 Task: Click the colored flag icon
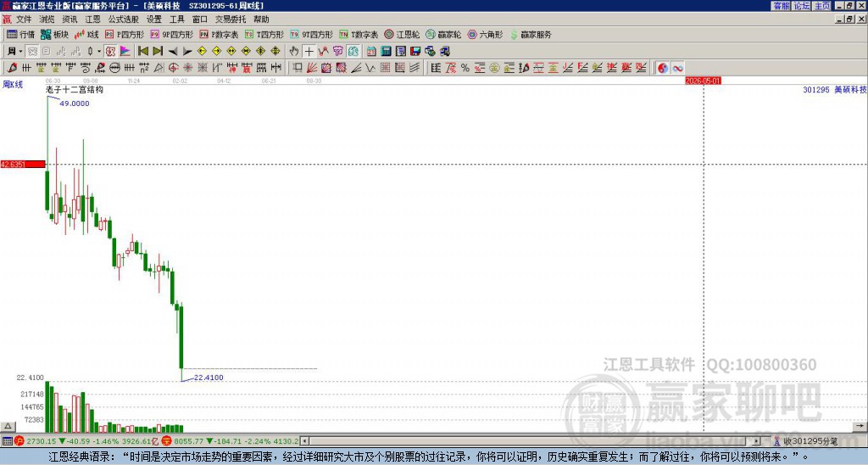125,52
